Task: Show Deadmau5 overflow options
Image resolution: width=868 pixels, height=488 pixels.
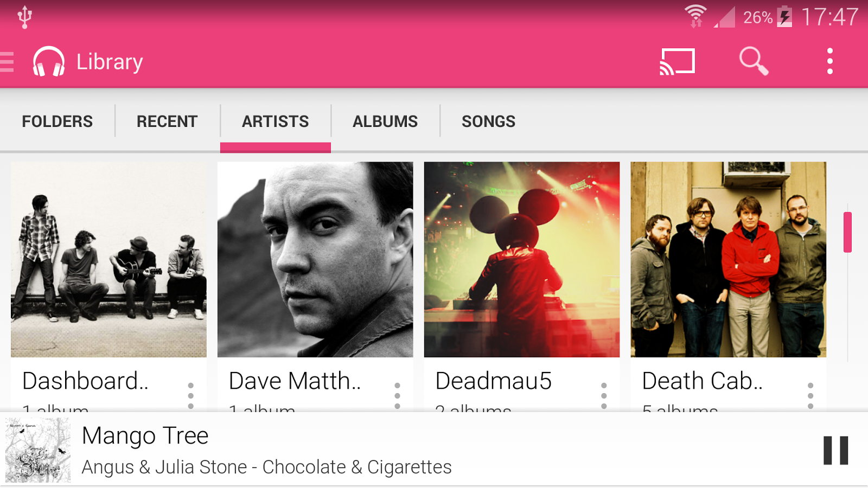Action: point(604,395)
